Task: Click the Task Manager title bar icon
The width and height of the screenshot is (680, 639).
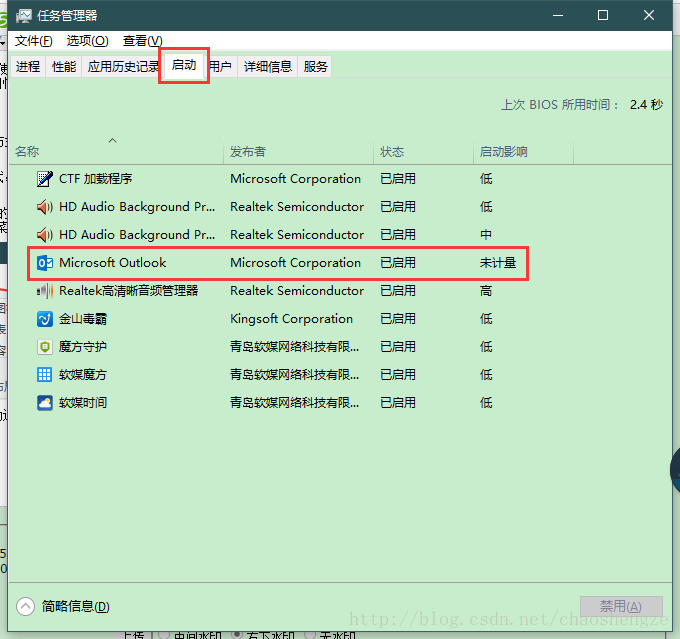Action: pos(23,16)
